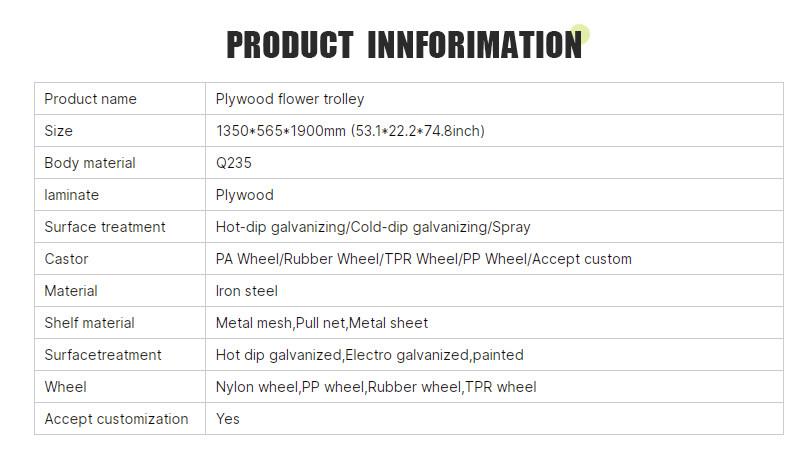This screenshot has height=455, width=807.
Task: Click the Yes value for customization
Action: [x=227, y=419]
